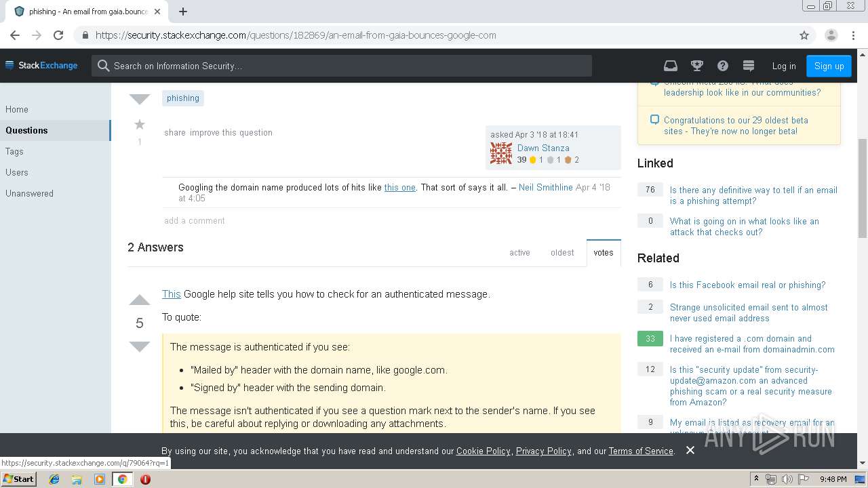868x488 pixels.
Task: Upvote the answer with 5 votes
Action: pos(140,300)
